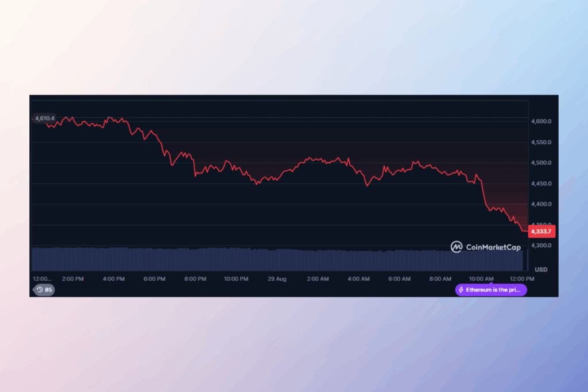Screen dimensions: 588x392
Task: Click the CoinMarketCap brand text link
Action: tap(493, 247)
